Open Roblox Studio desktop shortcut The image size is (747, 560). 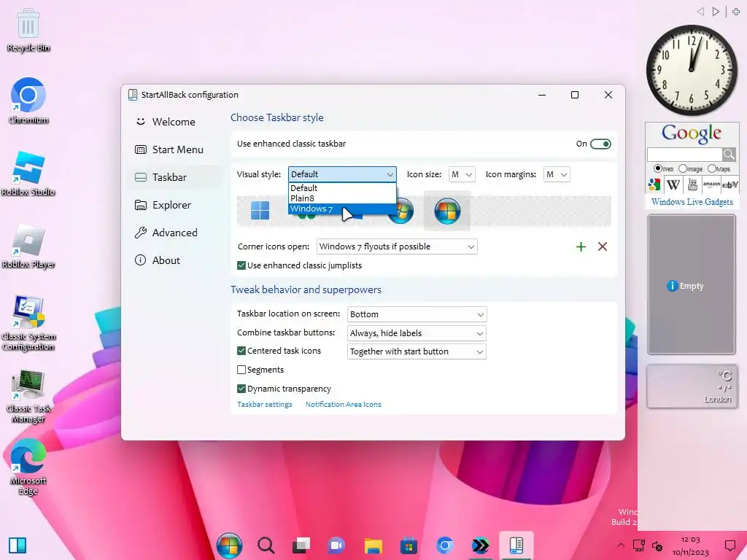point(28,174)
